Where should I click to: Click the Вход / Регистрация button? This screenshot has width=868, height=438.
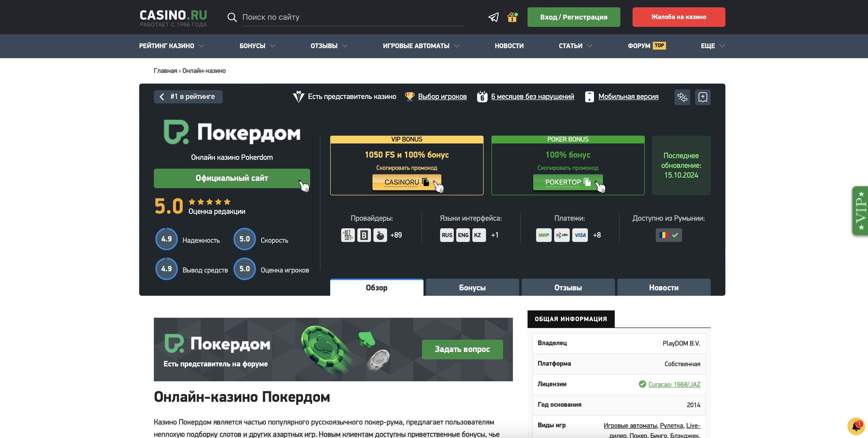(x=573, y=17)
